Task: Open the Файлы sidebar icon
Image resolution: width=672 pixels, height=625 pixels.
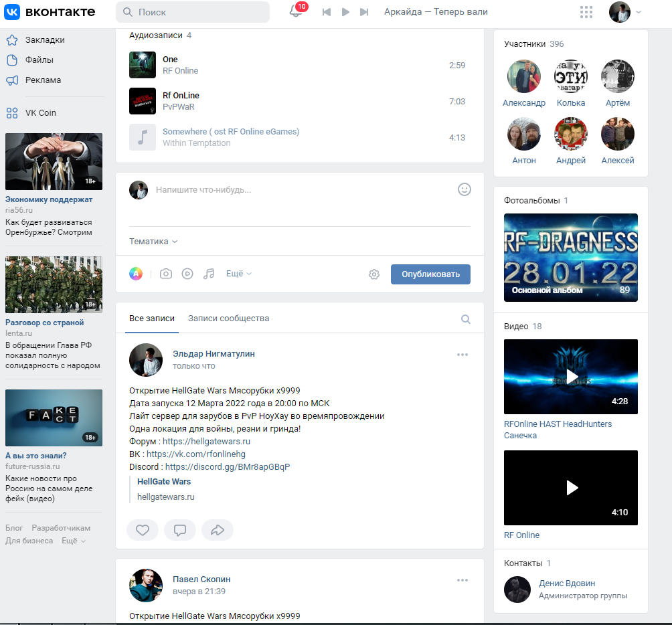Action: pos(12,60)
